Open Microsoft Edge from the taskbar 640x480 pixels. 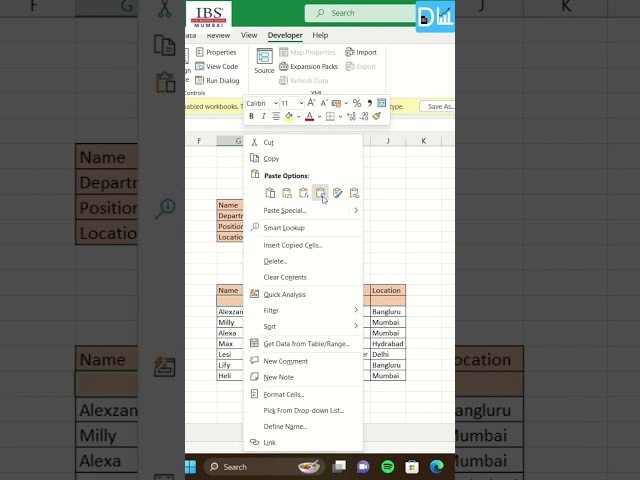tap(436, 466)
